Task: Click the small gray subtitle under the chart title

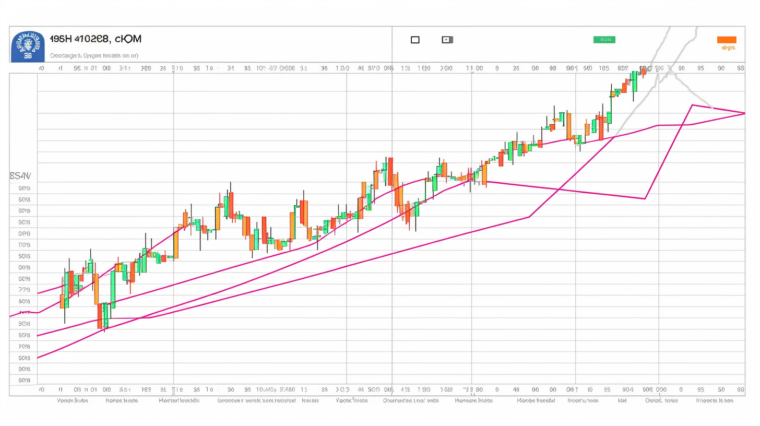Action: [95, 57]
